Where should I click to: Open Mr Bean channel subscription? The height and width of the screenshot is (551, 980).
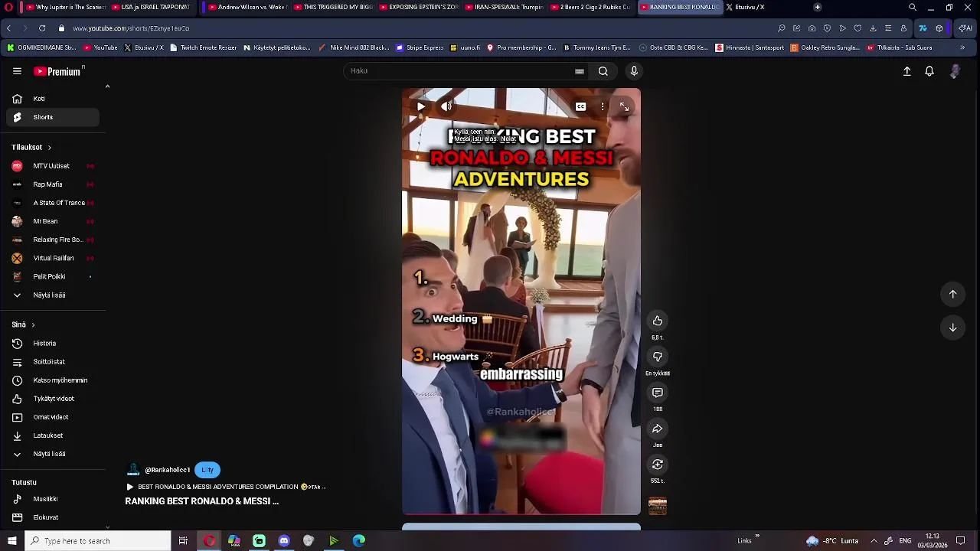tap(53, 221)
